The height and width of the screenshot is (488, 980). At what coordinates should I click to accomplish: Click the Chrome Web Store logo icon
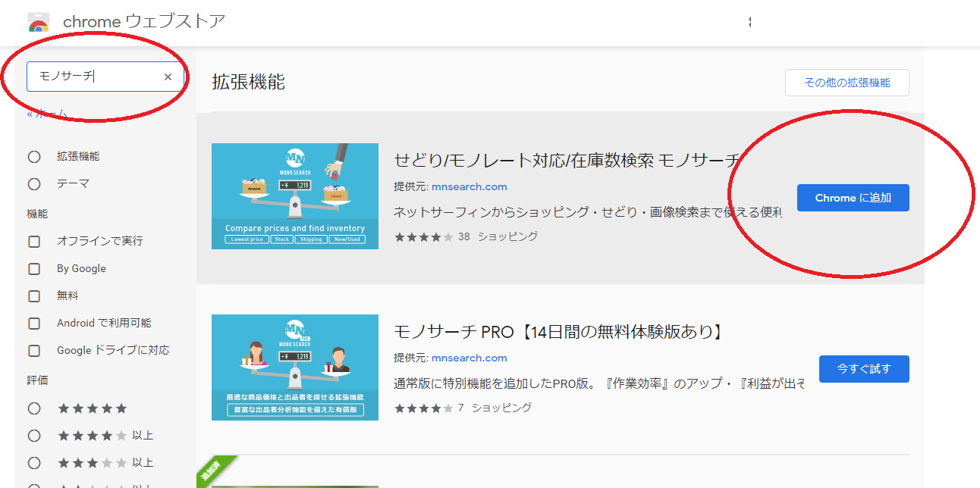click(x=38, y=23)
